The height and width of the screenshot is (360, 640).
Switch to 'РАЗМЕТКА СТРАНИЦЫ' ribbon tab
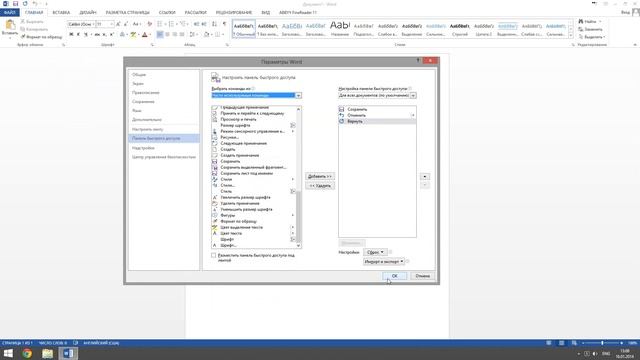click(x=128, y=13)
